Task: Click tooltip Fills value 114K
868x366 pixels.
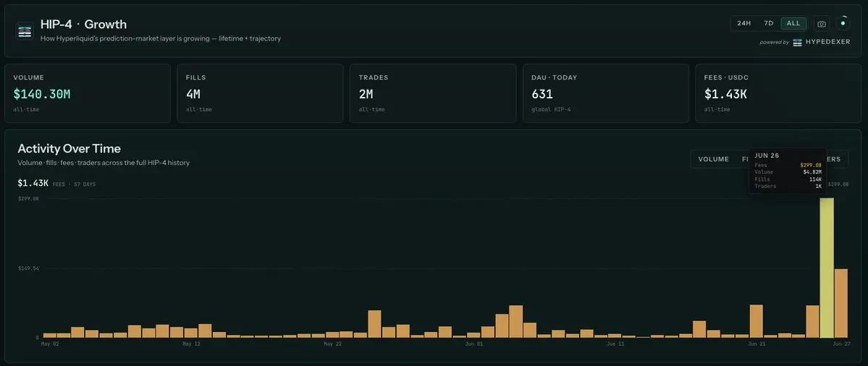Action: tap(815, 179)
